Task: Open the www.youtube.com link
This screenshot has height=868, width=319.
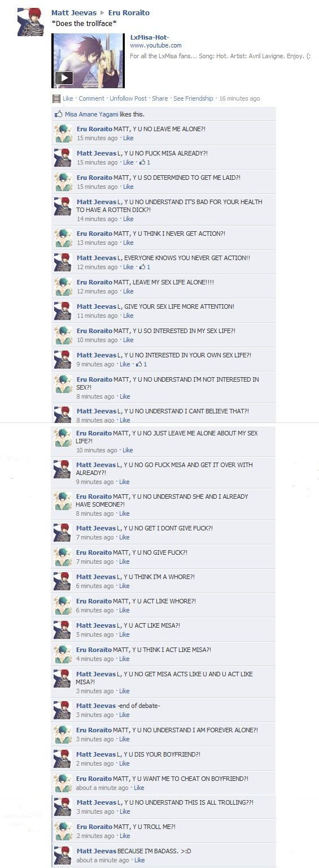Action: [x=156, y=45]
